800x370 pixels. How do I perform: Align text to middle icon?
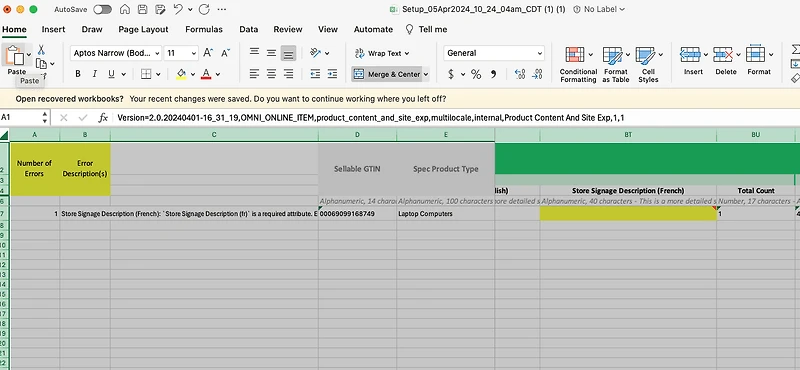[271, 53]
